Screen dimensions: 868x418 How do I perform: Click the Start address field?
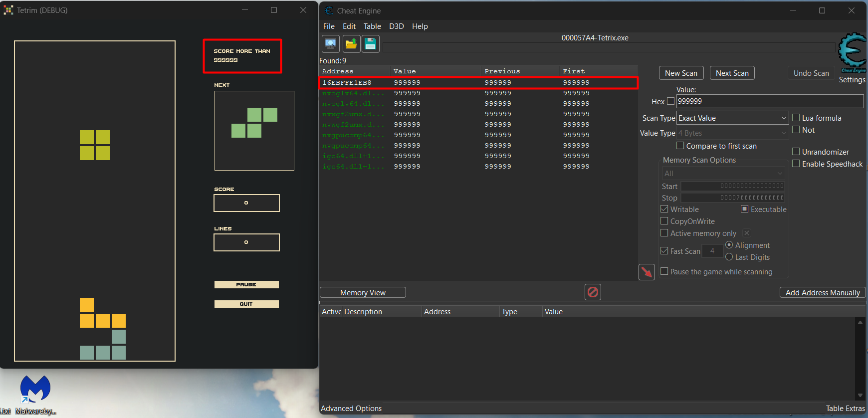coord(733,186)
